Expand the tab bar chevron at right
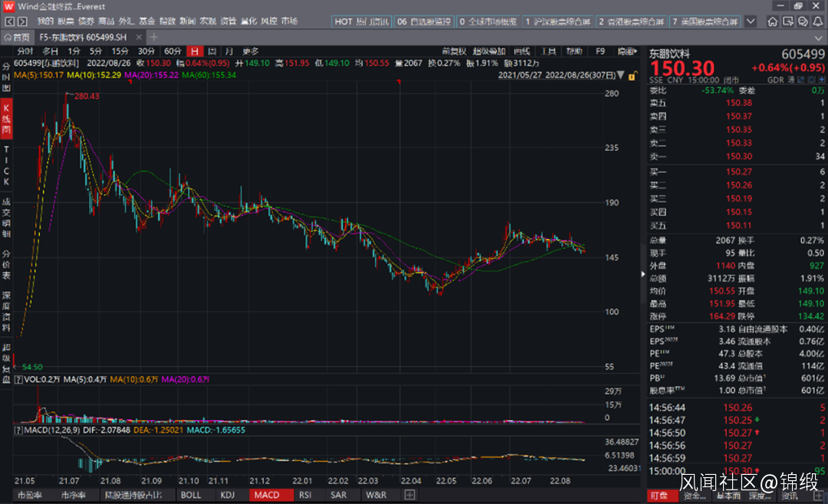Screen dimensions: 828x504 point(819,38)
